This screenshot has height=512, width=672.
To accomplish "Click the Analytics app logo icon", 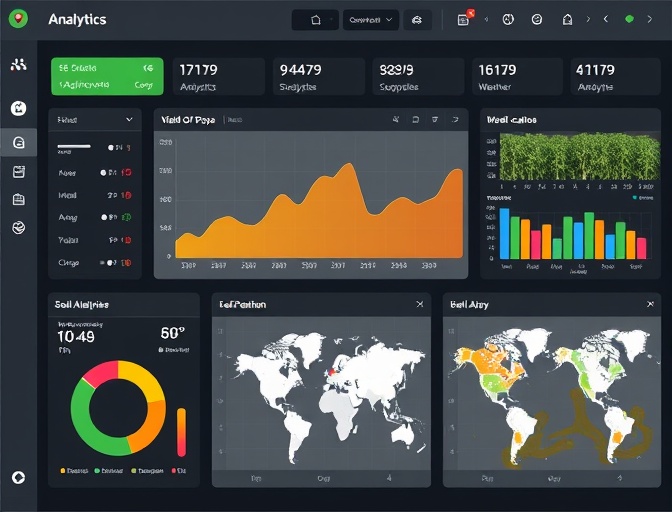I will click(18, 19).
